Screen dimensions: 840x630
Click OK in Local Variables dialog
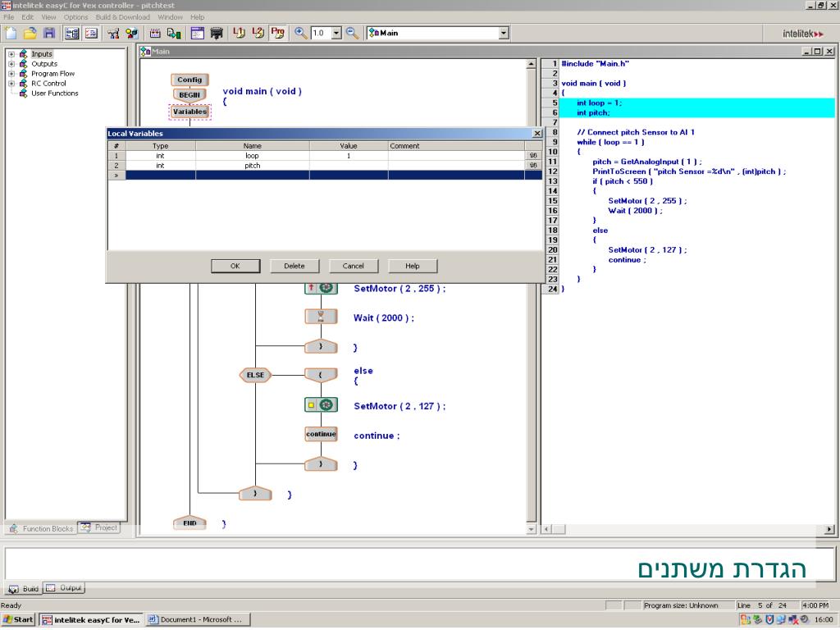235,266
